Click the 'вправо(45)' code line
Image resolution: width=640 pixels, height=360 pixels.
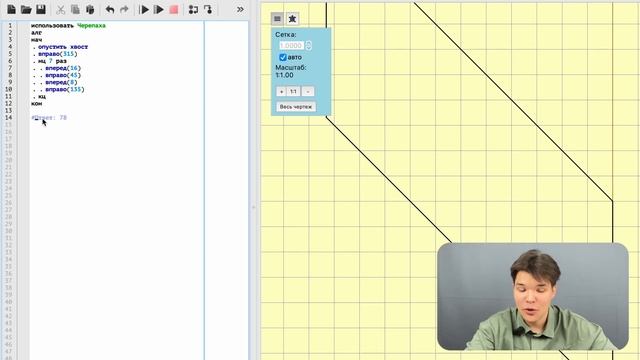63,75
